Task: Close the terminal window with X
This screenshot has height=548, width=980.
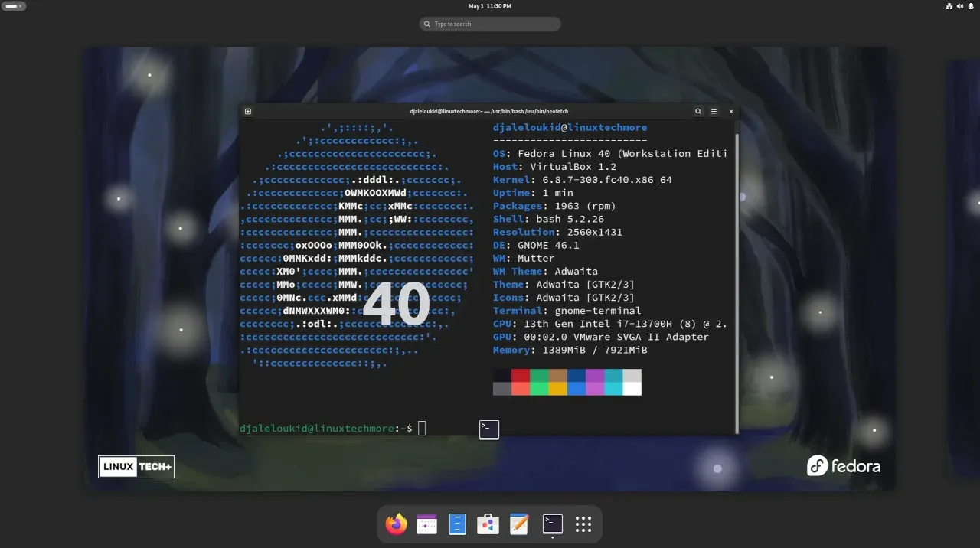Action: [x=731, y=111]
